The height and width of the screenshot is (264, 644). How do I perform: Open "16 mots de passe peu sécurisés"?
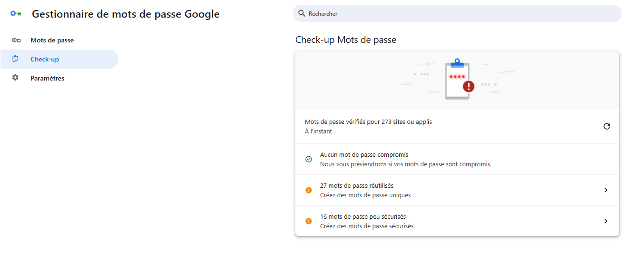[x=363, y=217]
